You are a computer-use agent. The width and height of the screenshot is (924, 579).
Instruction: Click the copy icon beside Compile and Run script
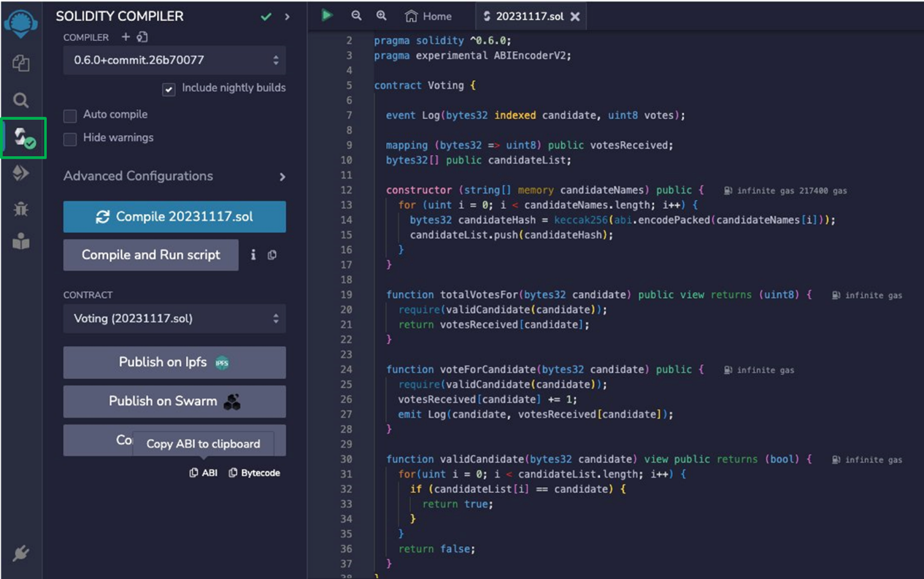[272, 255]
